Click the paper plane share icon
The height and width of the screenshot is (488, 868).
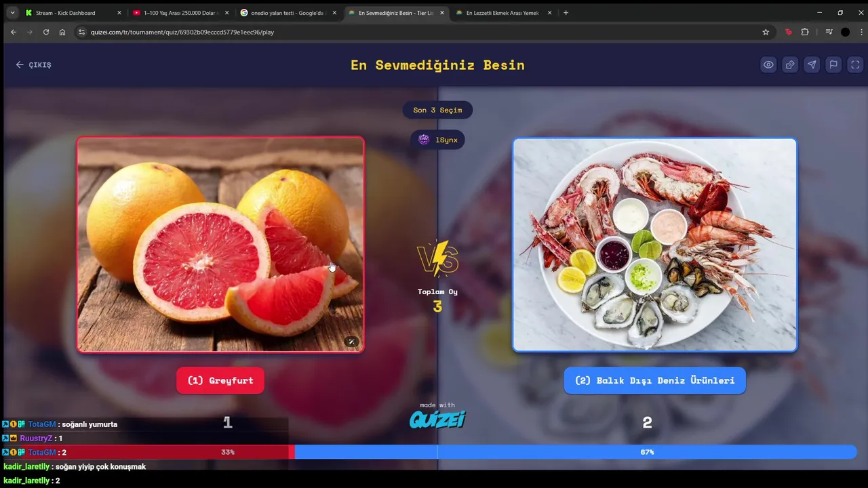point(812,65)
